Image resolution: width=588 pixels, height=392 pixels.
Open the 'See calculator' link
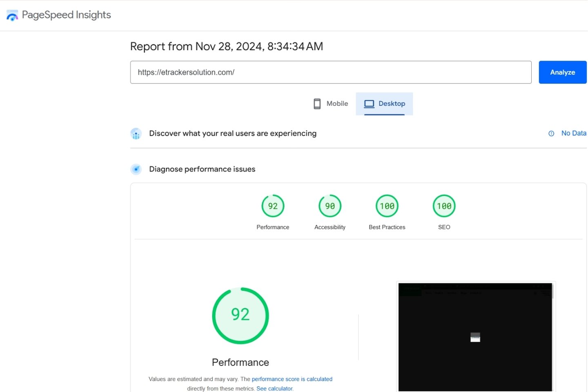tap(275, 389)
